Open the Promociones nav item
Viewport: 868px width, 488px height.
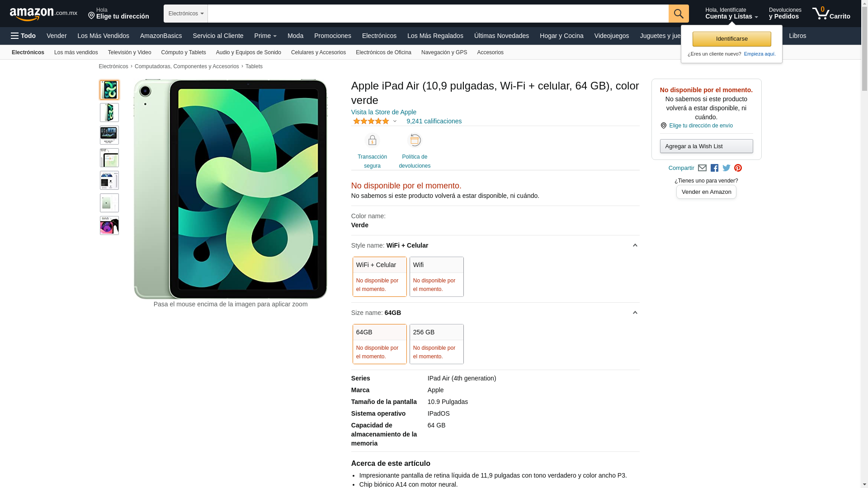pos(332,36)
